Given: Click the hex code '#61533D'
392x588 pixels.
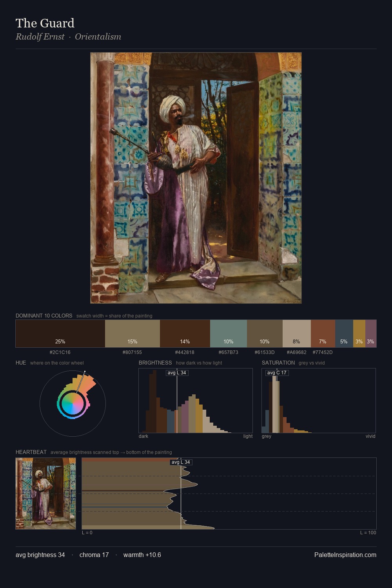Looking at the screenshot, I should pyautogui.click(x=265, y=352).
